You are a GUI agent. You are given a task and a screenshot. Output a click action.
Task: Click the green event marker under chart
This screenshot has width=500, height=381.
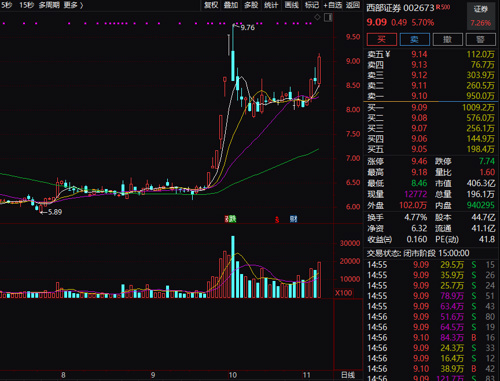[x=233, y=219]
